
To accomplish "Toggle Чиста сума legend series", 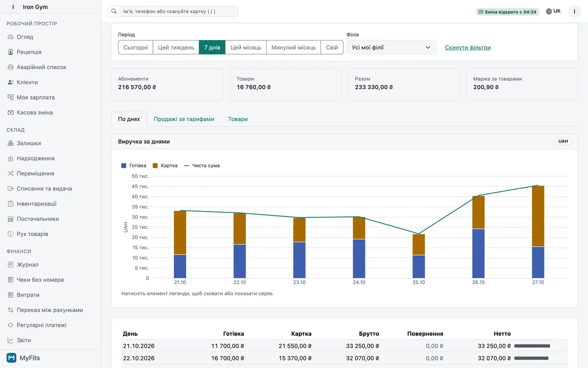I will pyautogui.click(x=202, y=166).
